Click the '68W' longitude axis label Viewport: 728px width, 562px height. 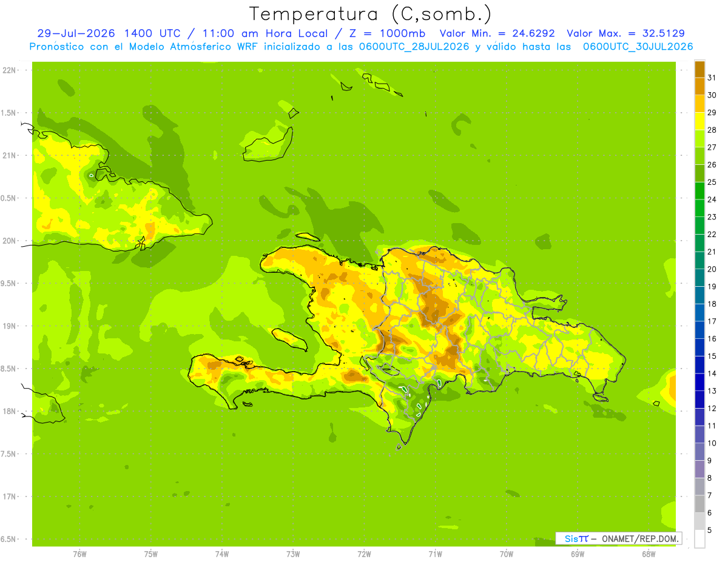click(x=649, y=554)
